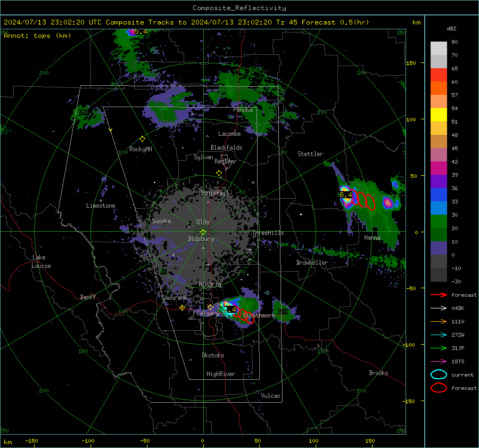
Task: Click the Brooks city label
Action: point(378,373)
